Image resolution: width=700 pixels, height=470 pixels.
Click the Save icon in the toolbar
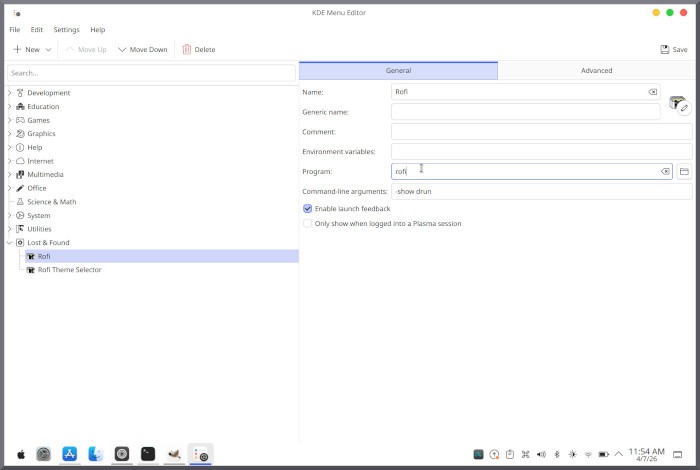(665, 49)
